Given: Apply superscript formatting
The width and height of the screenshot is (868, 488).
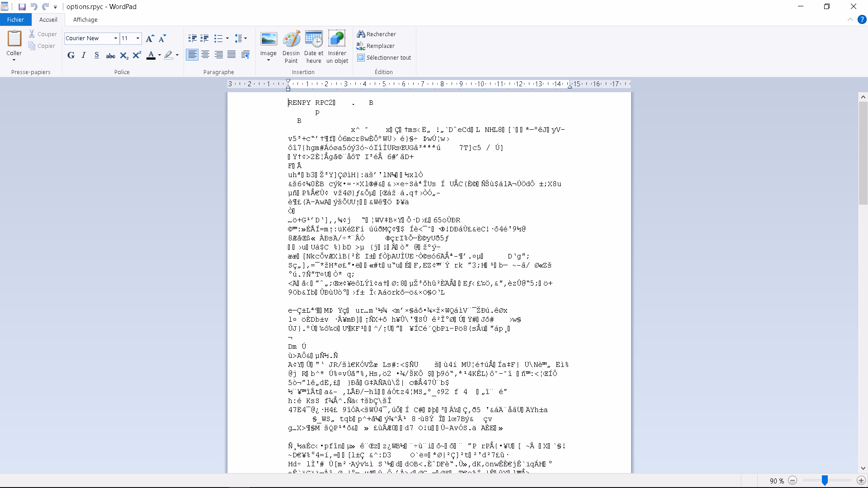Looking at the screenshot, I should coord(137,56).
